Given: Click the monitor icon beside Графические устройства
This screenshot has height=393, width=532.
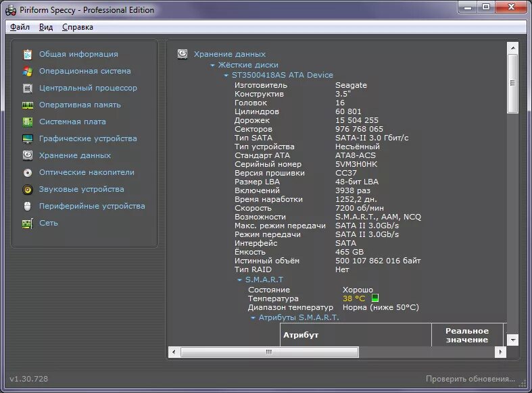Looking at the screenshot, I should click(28, 138).
